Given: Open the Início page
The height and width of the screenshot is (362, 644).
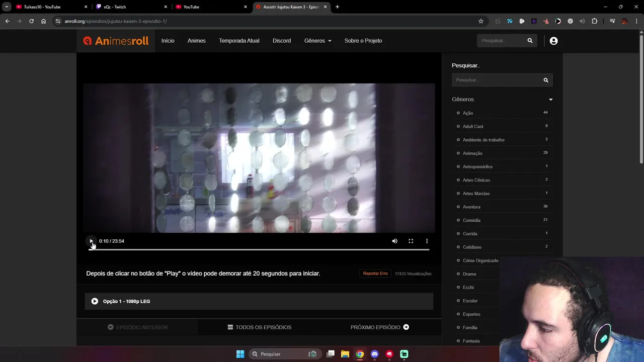Looking at the screenshot, I should 168,41.
